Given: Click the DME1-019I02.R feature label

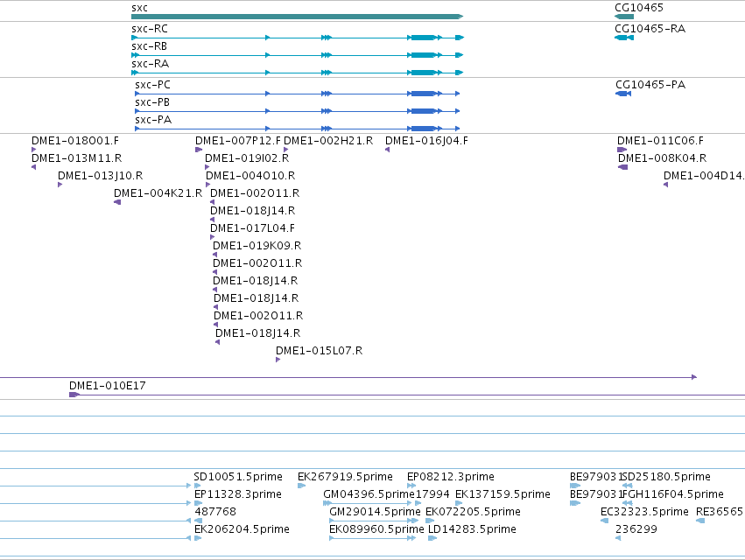Looking at the screenshot, I should [247, 158].
